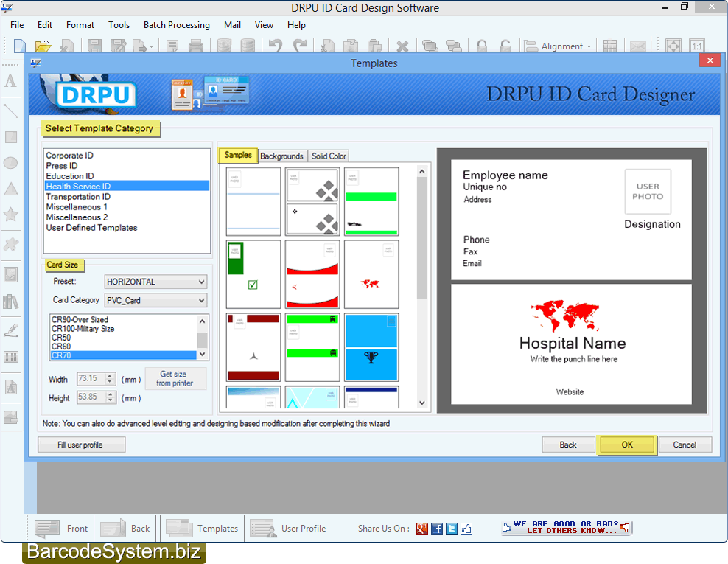
Task: Click the OK button
Action: (627, 445)
